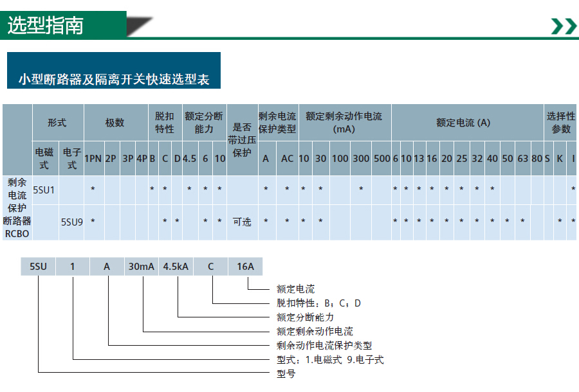Viewport: 579px width, 392px height.
Task: Select the 额定分断能力 column header
Action: click(204, 123)
